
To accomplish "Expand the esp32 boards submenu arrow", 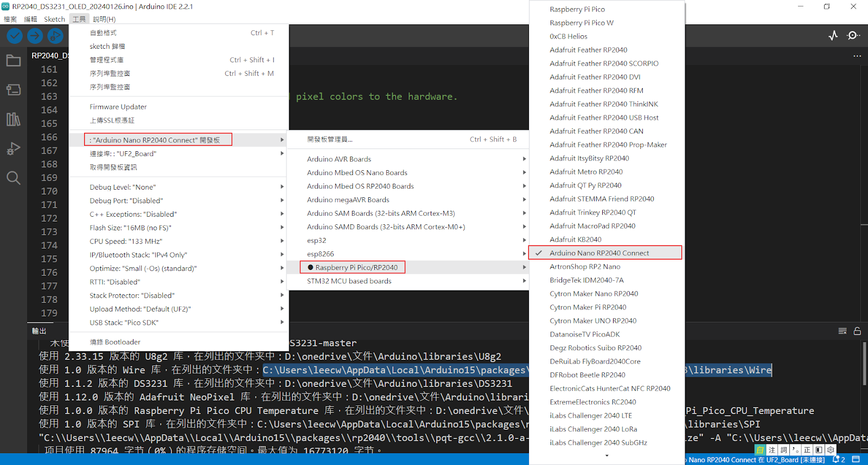I will tap(524, 240).
